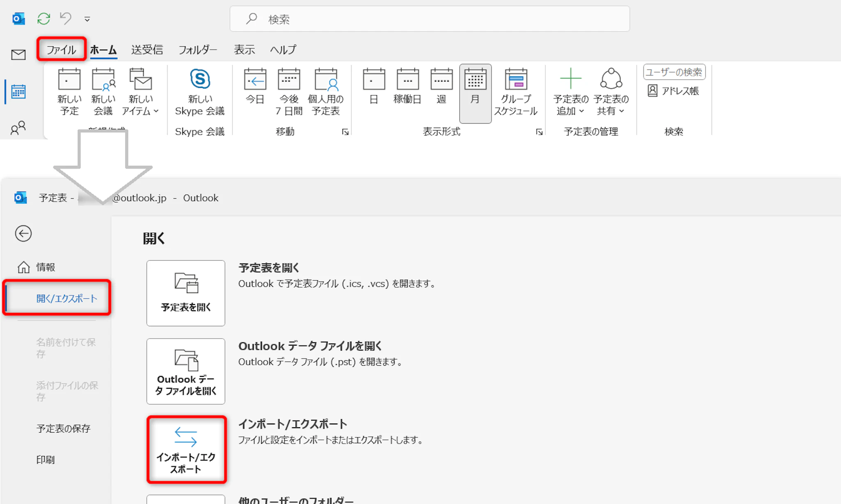Select 開く/エクスポート in left menu
Image resolution: width=841 pixels, height=504 pixels.
66,298
